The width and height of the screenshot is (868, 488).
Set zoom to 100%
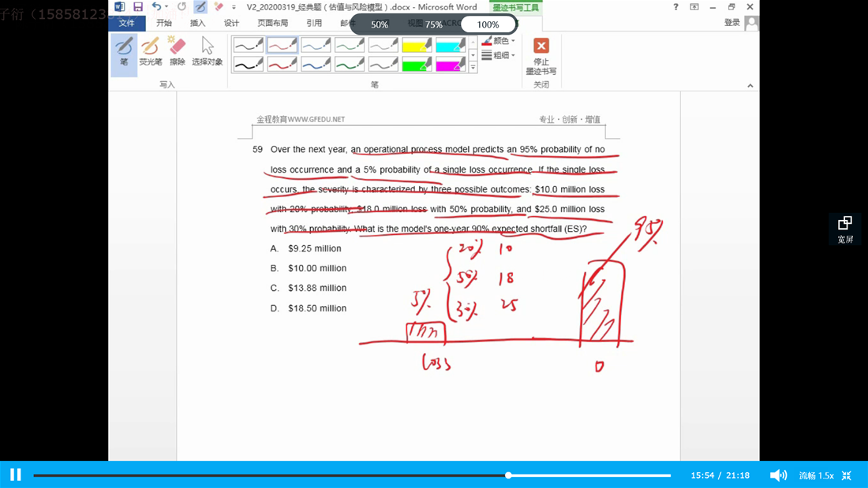click(488, 24)
